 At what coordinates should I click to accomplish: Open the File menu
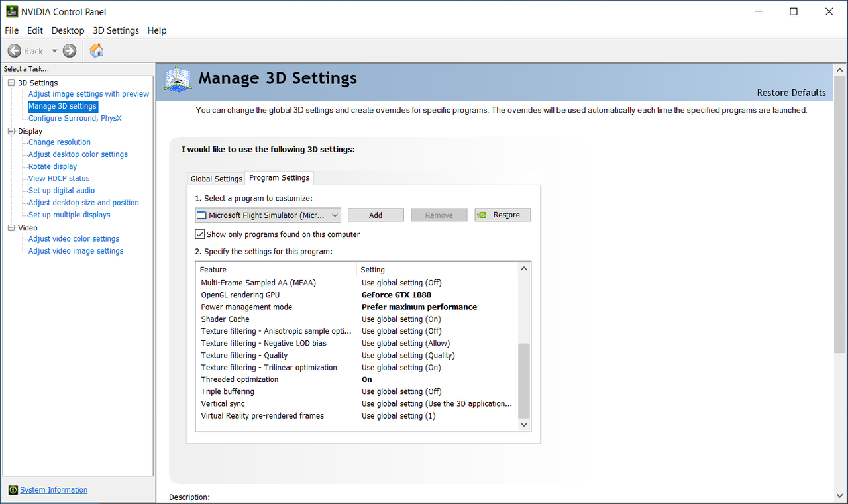point(12,30)
